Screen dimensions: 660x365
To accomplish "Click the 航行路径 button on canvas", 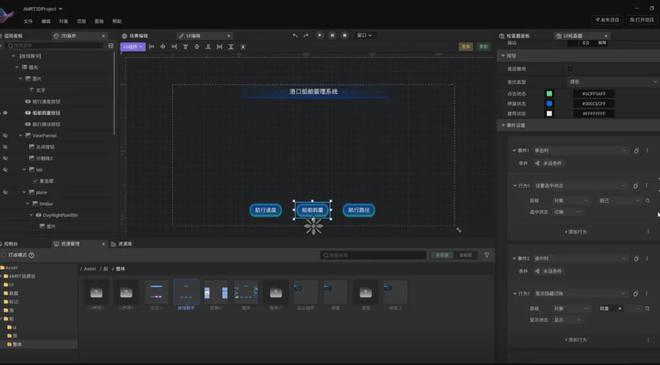I will (x=359, y=210).
